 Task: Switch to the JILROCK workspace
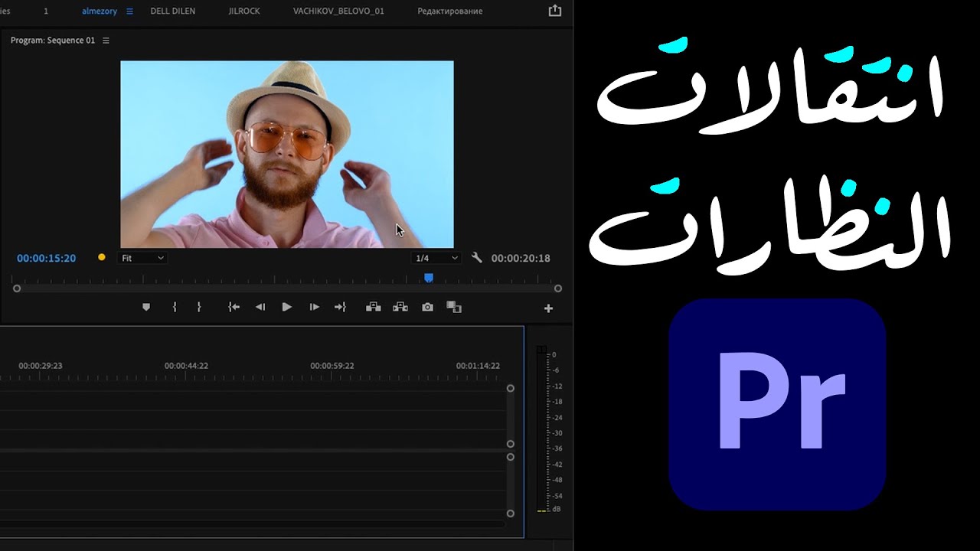click(244, 11)
